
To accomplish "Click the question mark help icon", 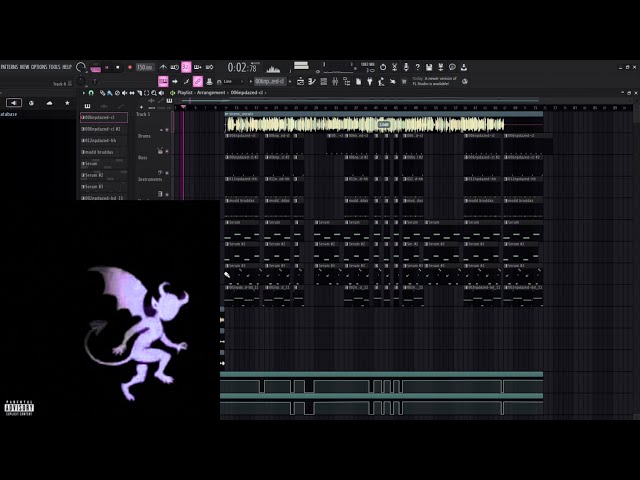I will point(417,67).
